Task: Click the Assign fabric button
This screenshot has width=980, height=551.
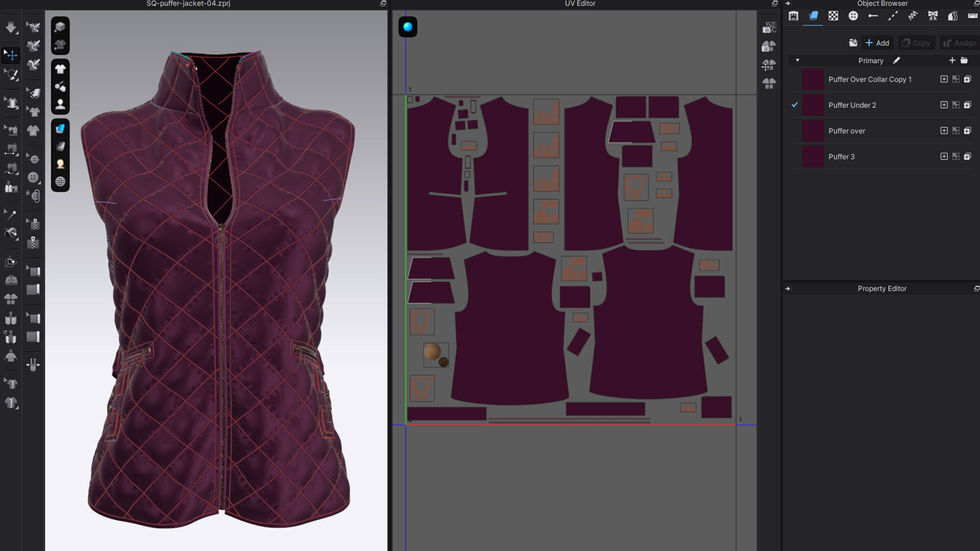Action: [959, 43]
